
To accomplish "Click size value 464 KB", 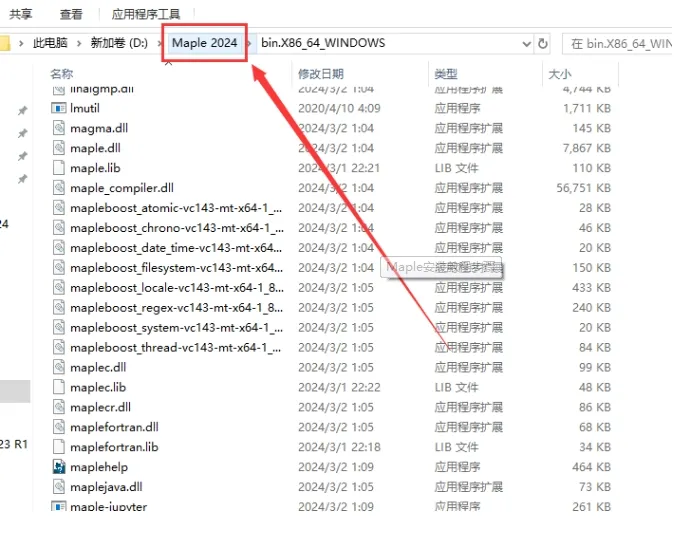I will [x=592, y=467].
